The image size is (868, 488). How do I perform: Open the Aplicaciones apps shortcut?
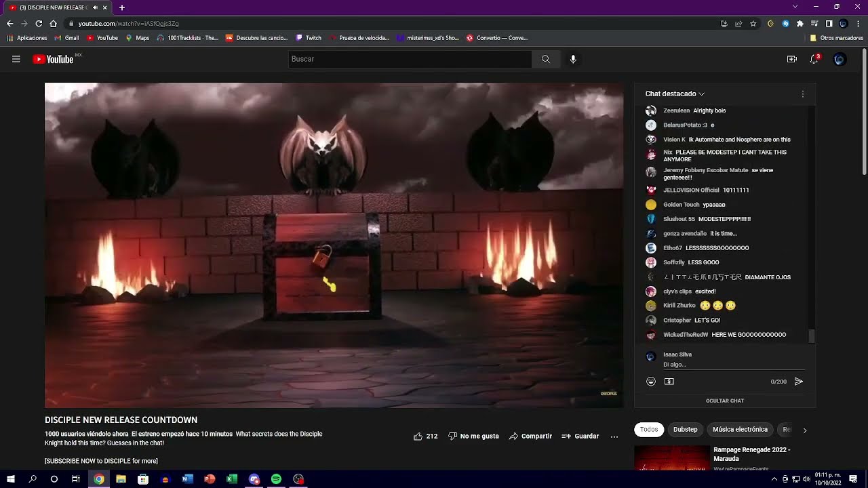pos(27,38)
